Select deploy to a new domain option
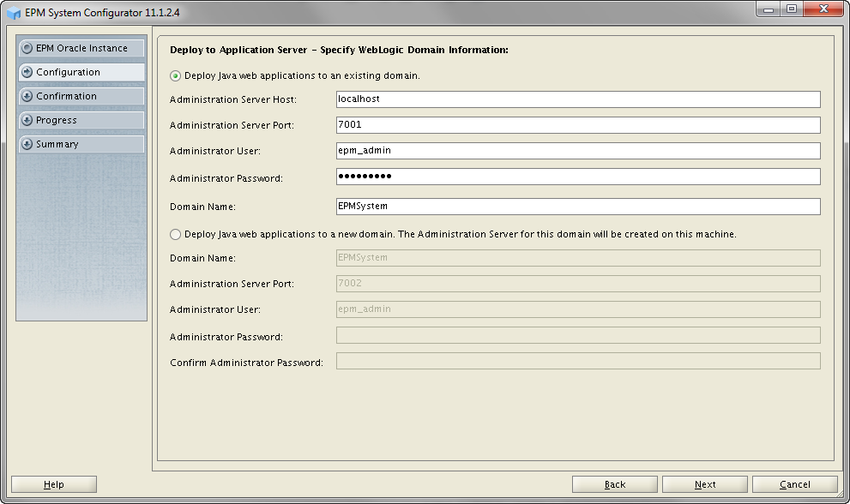The height and width of the screenshot is (504, 850). coord(176,234)
